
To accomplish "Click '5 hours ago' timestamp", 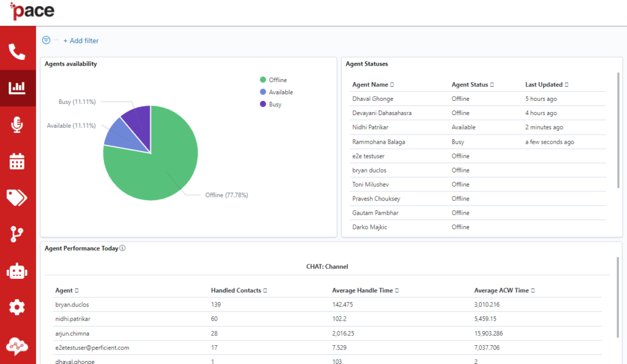I will tap(541, 98).
